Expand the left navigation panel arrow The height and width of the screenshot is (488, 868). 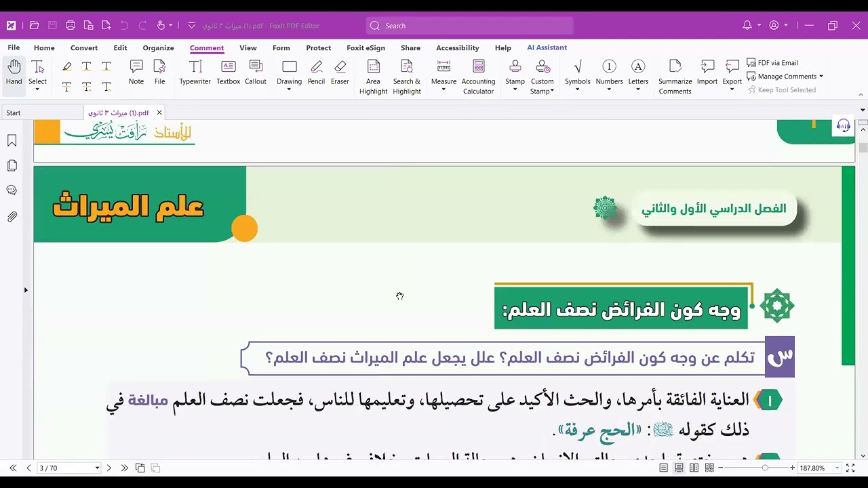pyautogui.click(x=26, y=290)
